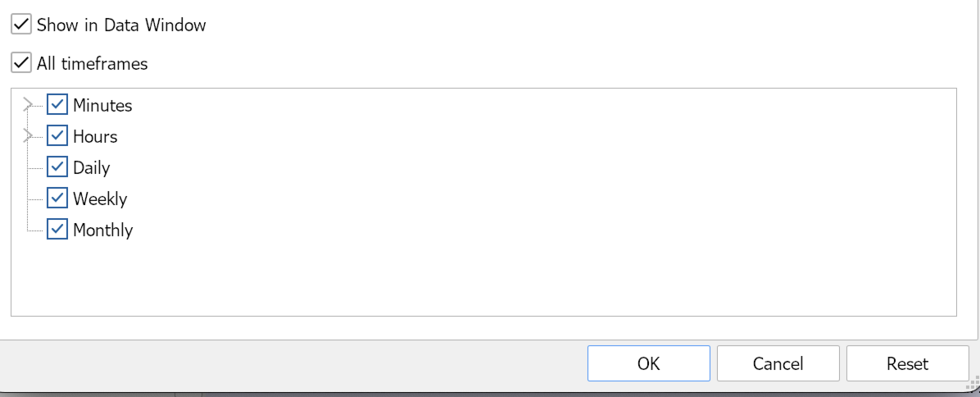Highlight the Daily tree item label
Viewport: 980px width, 397px height.
click(91, 168)
